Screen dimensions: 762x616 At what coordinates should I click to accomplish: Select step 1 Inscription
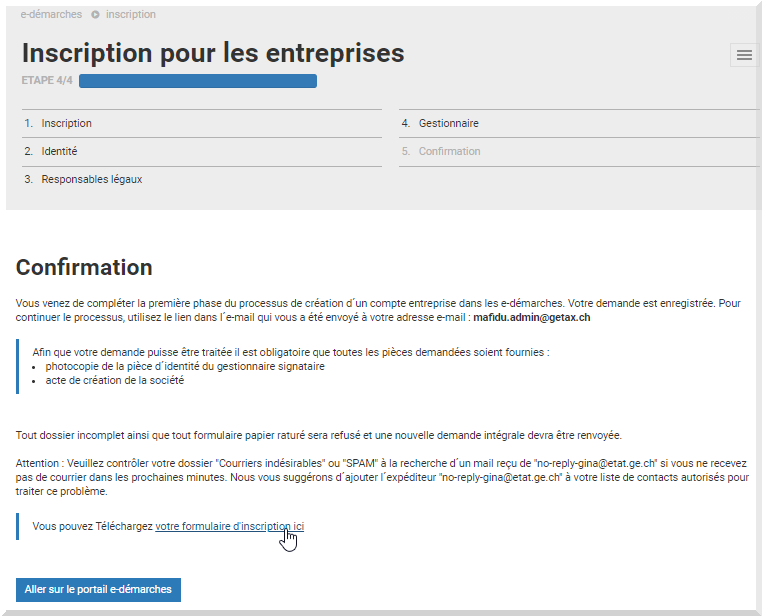click(202, 123)
